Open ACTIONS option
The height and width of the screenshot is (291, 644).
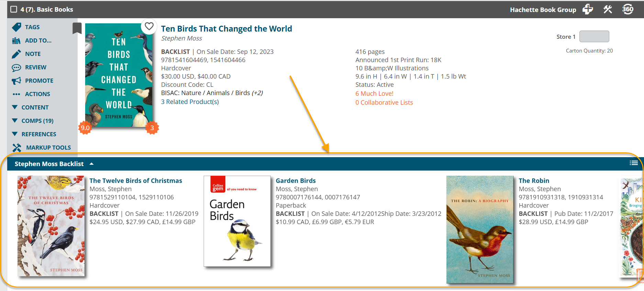[x=37, y=94]
